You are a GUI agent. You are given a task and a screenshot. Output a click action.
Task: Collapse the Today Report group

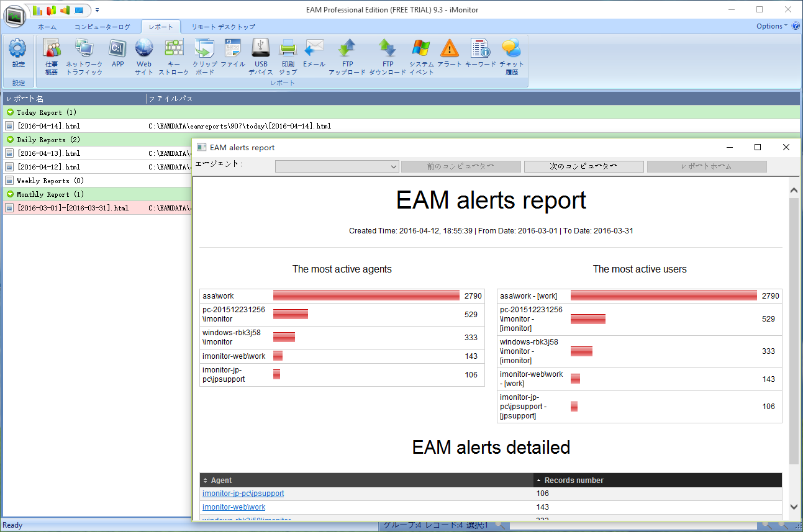point(10,112)
